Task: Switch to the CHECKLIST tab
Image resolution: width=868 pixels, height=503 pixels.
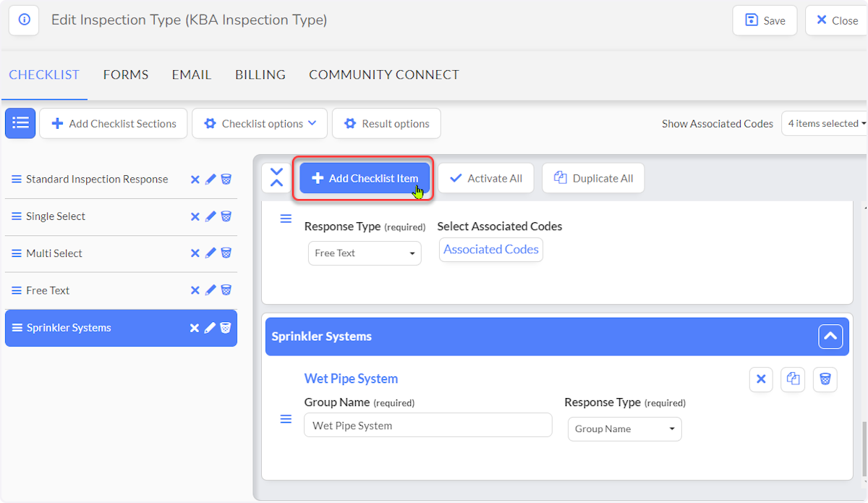Action: coord(44,75)
